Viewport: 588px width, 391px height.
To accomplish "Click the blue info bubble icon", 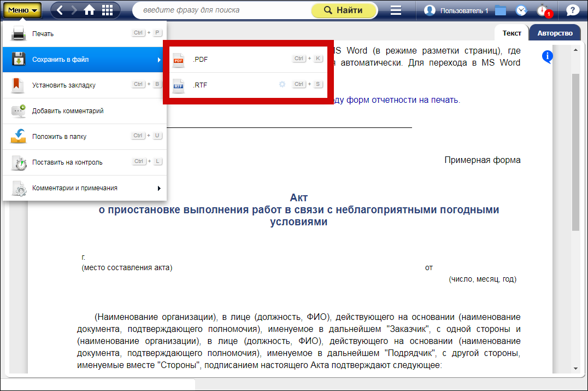I will point(548,56).
